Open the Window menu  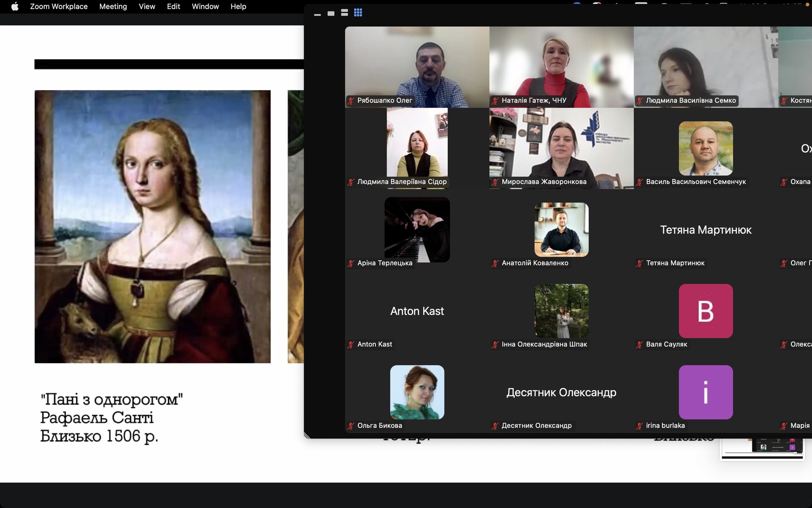point(205,6)
